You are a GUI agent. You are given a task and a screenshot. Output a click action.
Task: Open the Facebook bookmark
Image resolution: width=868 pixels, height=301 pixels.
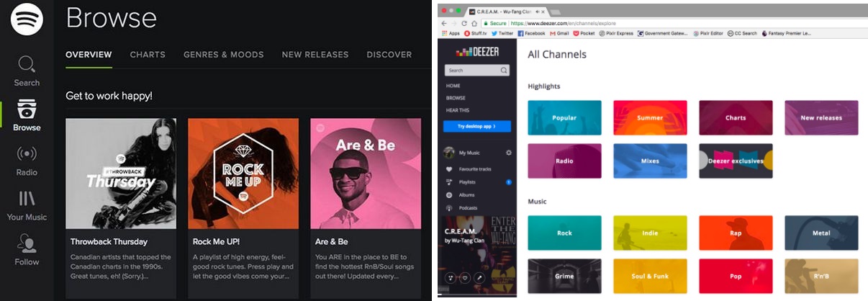(x=532, y=33)
